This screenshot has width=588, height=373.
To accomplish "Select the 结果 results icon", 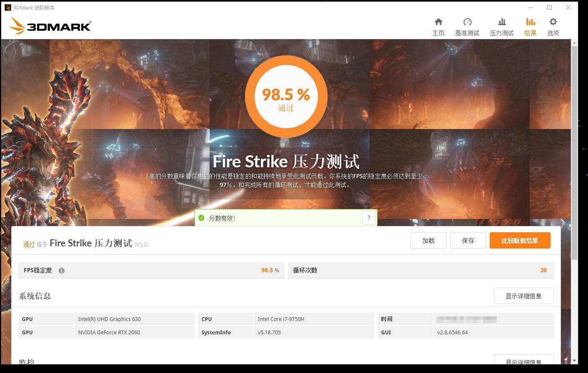I will click(x=530, y=22).
